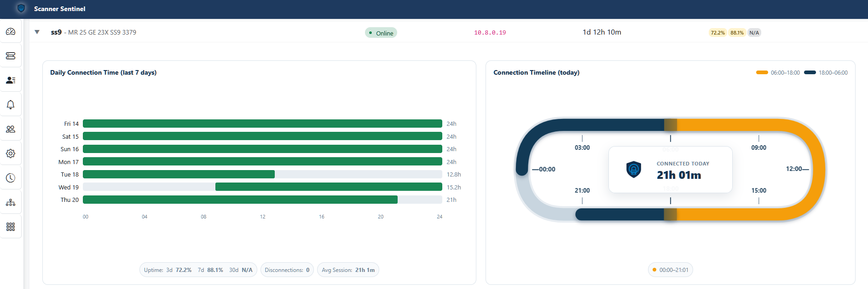Open the network topology sidebar icon

tap(11, 202)
